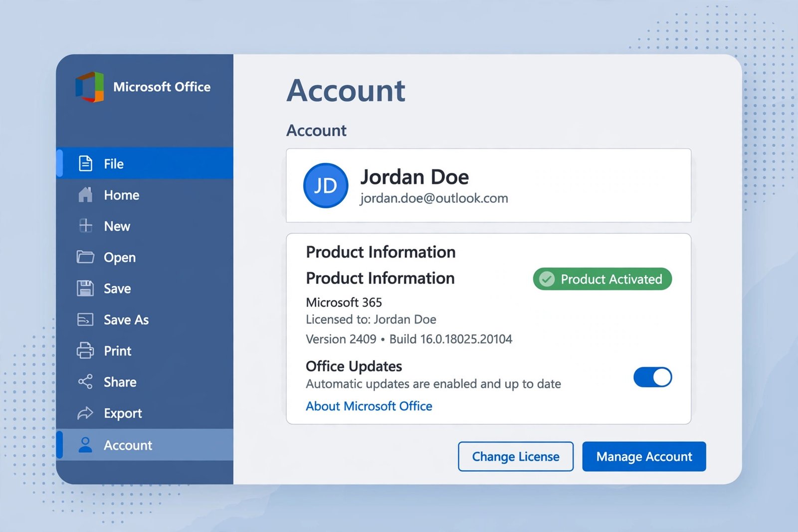Click the Office Updates heading
Screen dimensions: 798x532
tap(354, 366)
